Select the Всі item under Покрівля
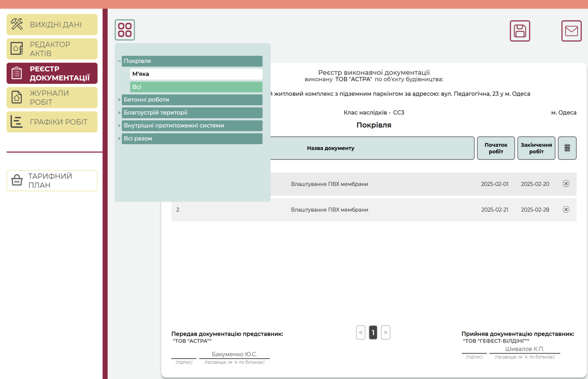The height and width of the screenshot is (379, 588). 196,87
